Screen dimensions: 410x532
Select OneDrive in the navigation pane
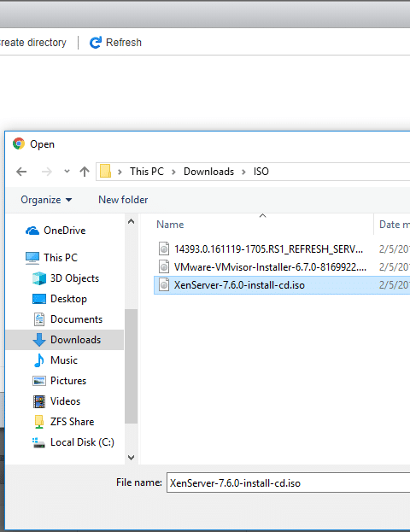point(64,231)
